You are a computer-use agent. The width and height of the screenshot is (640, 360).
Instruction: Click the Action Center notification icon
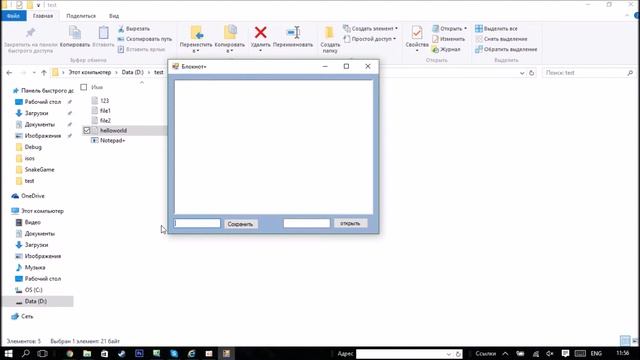pyautogui.click(x=565, y=353)
